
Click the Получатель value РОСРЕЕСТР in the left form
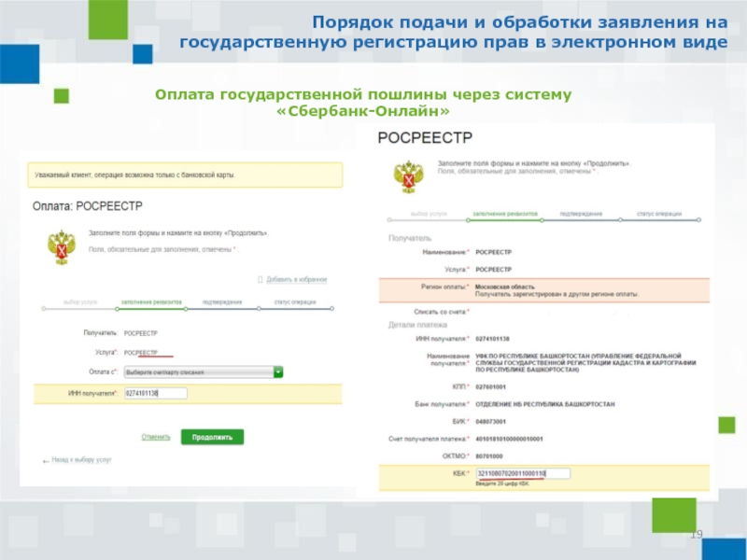click(141, 333)
